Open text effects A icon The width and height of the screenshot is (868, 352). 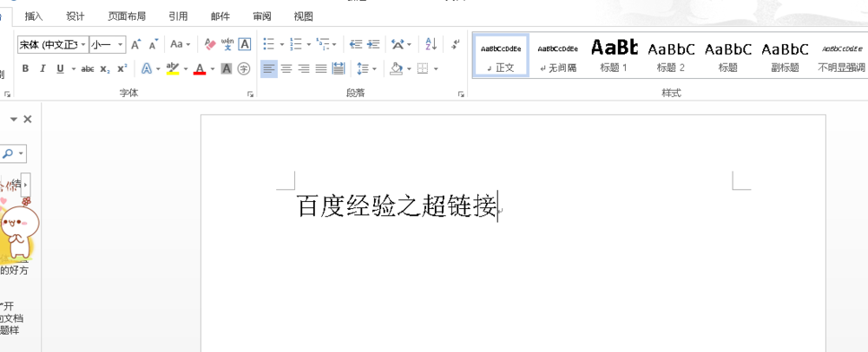(x=147, y=69)
